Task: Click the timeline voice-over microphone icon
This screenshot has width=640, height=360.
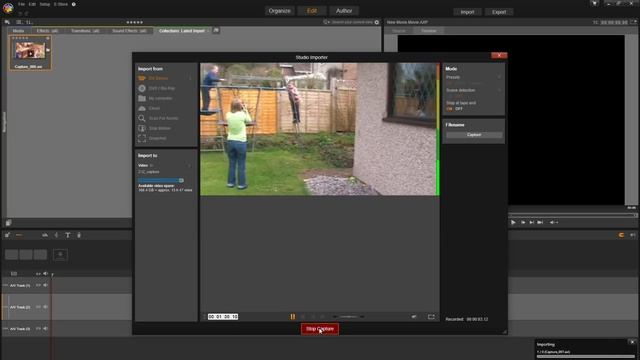Action: coord(79,235)
